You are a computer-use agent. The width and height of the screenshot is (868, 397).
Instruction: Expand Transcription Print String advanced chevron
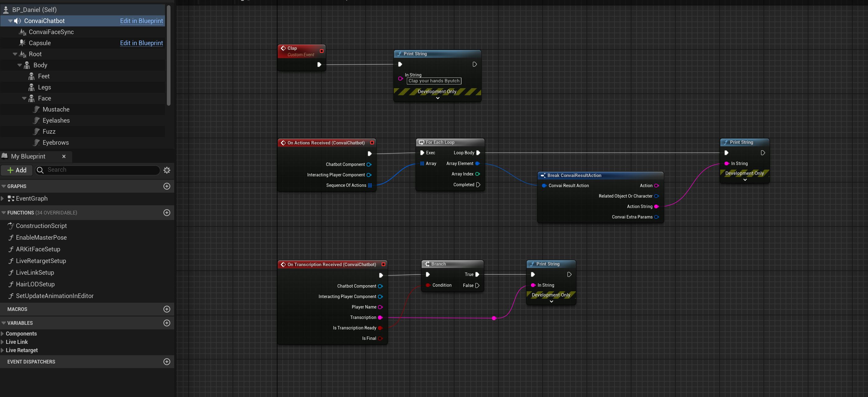pos(551,302)
